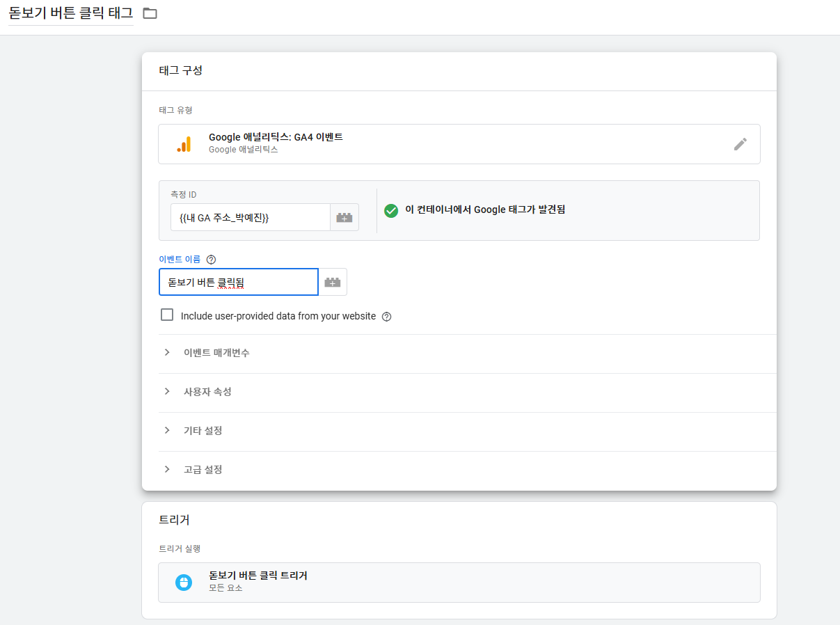The height and width of the screenshot is (625, 840).
Task: Open variable picker next to 이벤트 이름 field
Action: coord(333,282)
